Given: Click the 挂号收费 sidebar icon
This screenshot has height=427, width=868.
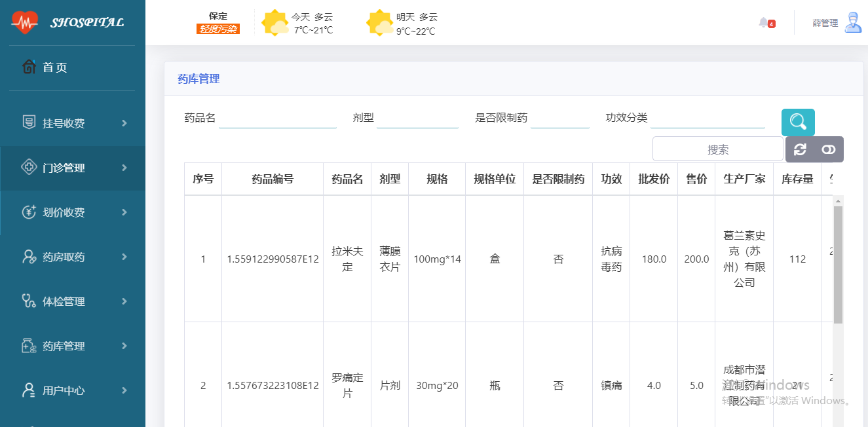Looking at the screenshot, I should pos(29,123).
